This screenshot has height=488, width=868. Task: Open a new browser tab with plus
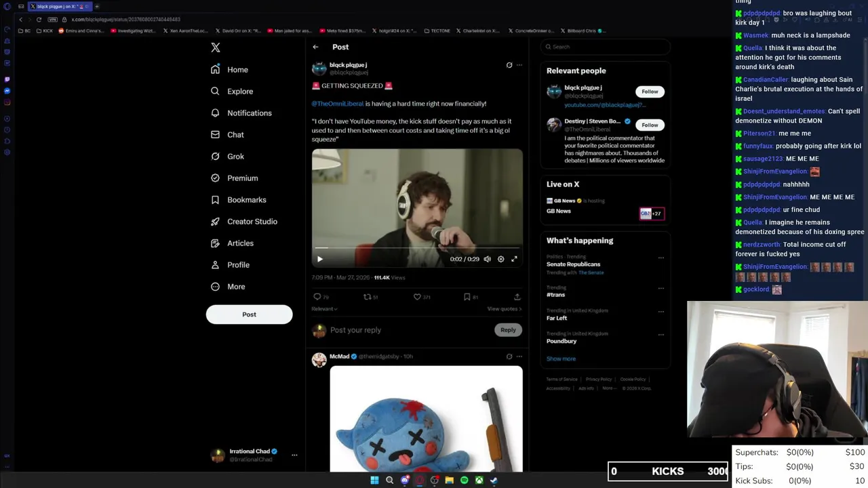click(97, 6)
